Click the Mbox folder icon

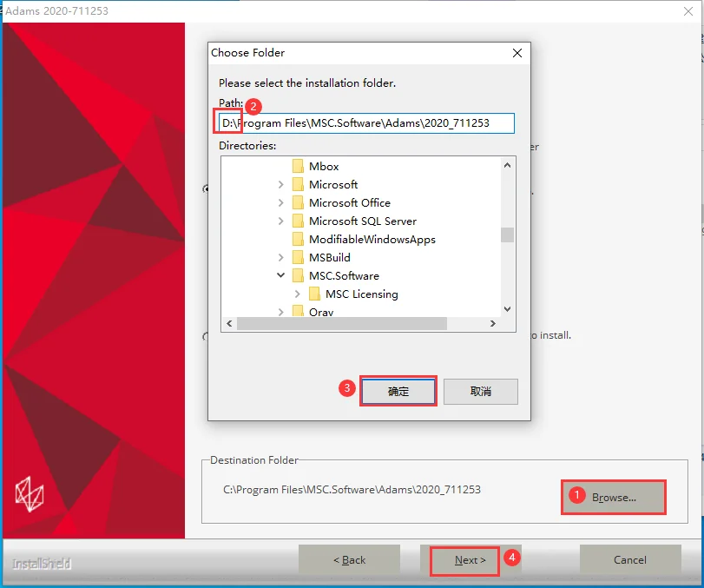298,166
